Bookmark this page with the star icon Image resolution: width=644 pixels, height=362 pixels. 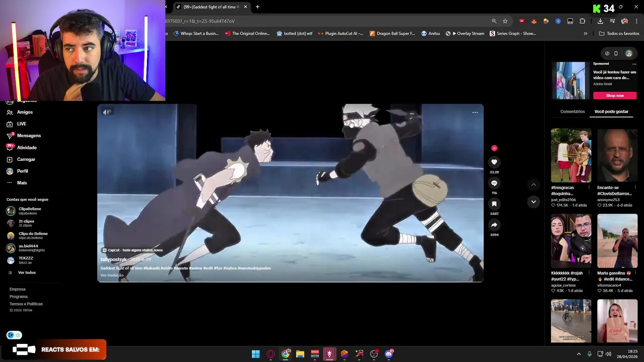click(505, 21)
